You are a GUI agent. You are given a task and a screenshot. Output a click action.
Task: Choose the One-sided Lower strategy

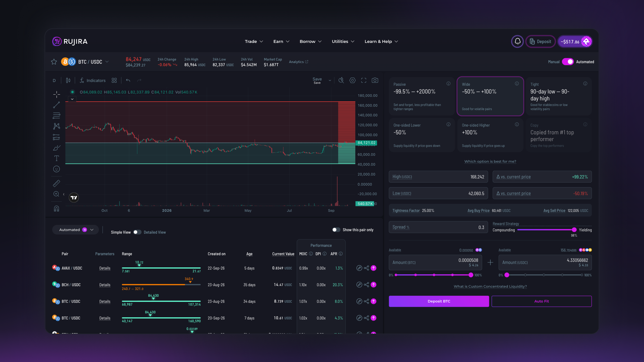coord(422,135)
